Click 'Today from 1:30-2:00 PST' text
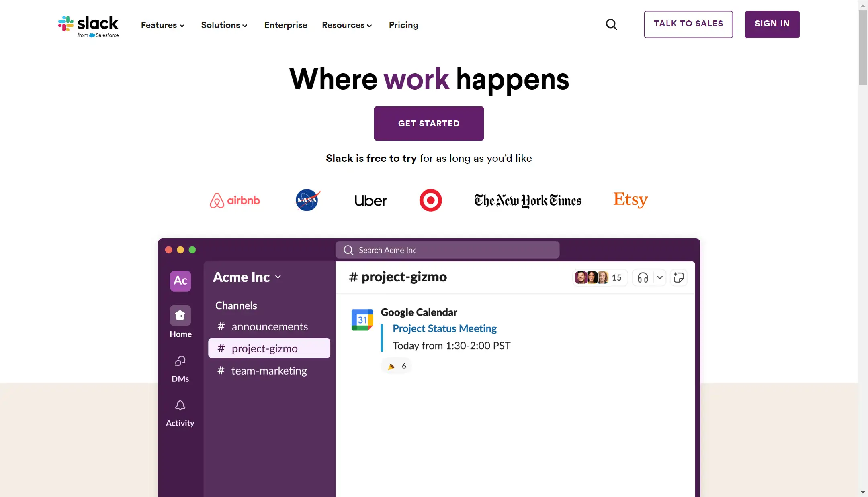868x497 pixels. click(x=451, y=346)
